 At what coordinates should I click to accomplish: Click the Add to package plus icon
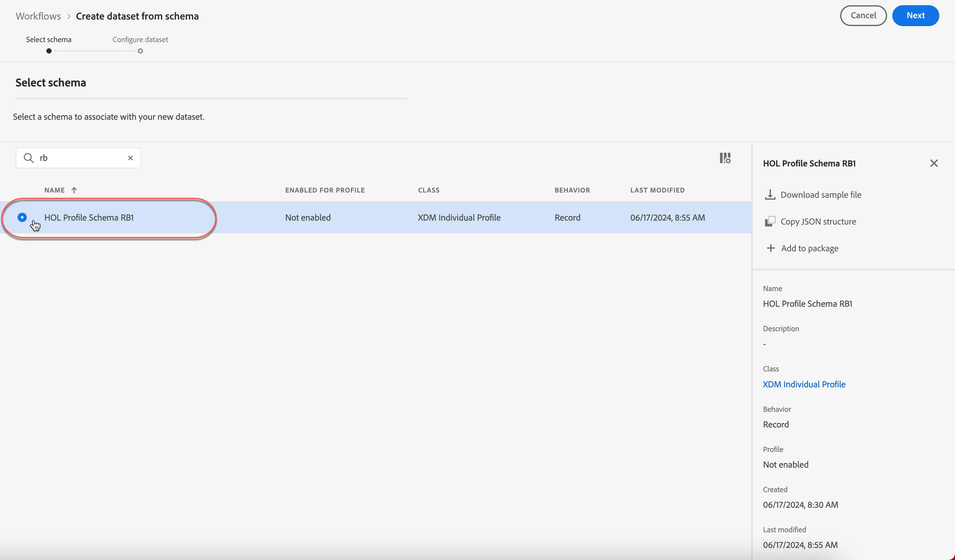(x=771, y=248)
